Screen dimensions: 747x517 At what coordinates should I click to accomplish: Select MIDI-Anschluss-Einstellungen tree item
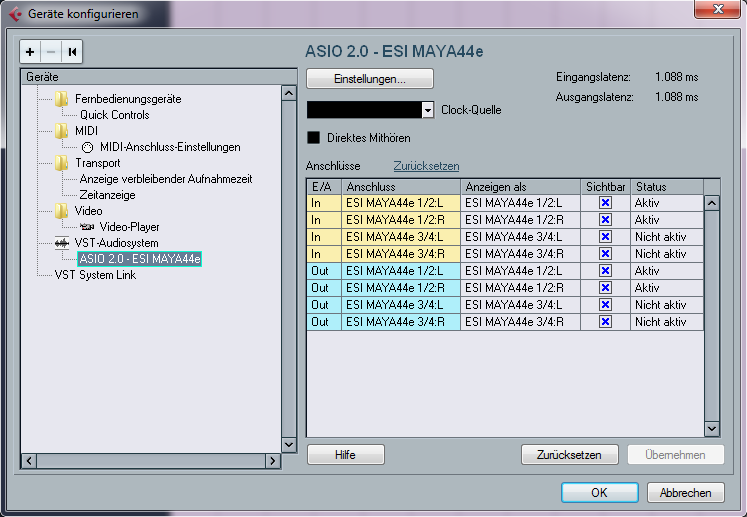tap(170, 147)
